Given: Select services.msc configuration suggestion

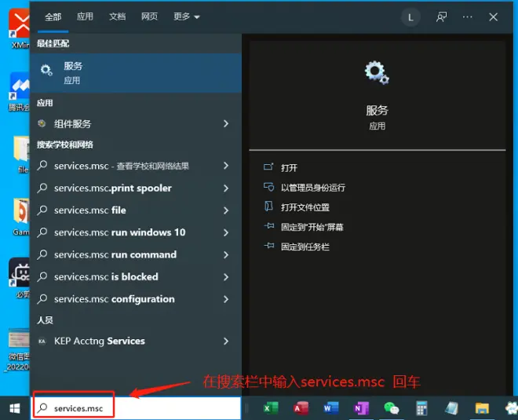Looking at the screenshot, I should (x=136, y=299).
